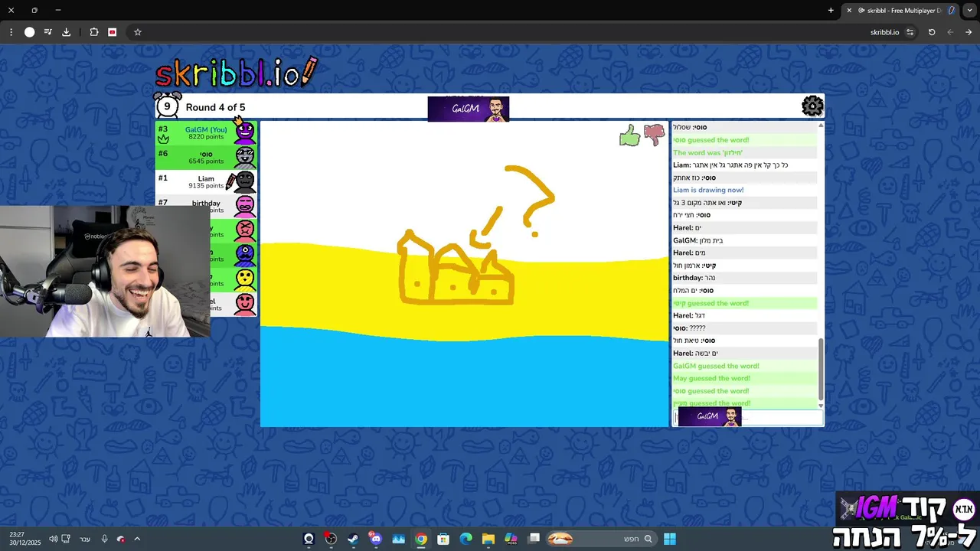
Task: Click the round timer clock icon
Action: (168, 106)
